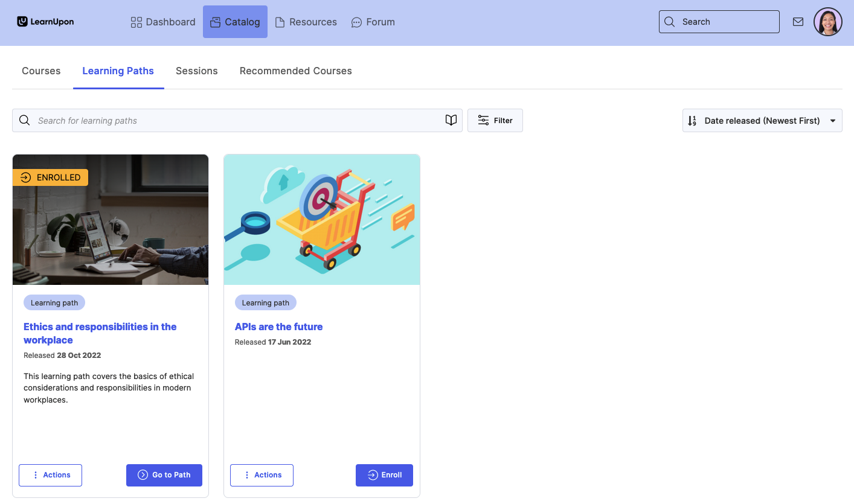Open the Filter options panel

pos(495,120)
